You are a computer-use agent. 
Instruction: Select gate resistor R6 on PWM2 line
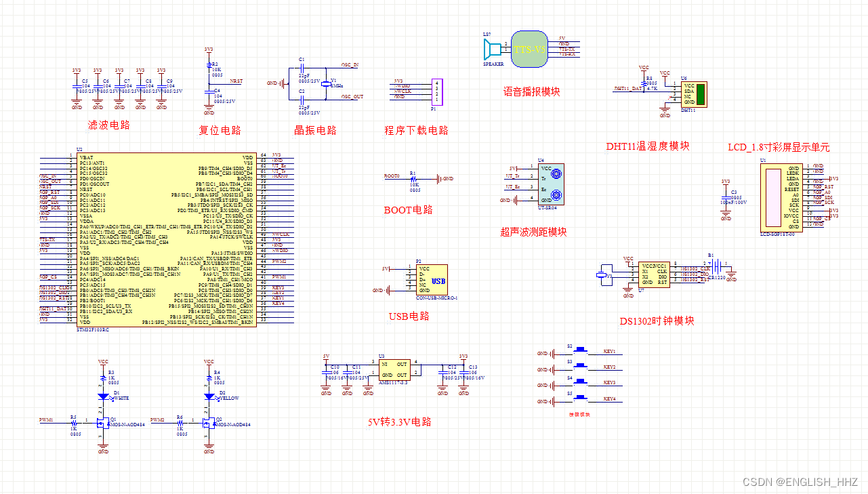click(x=180, y=422)
